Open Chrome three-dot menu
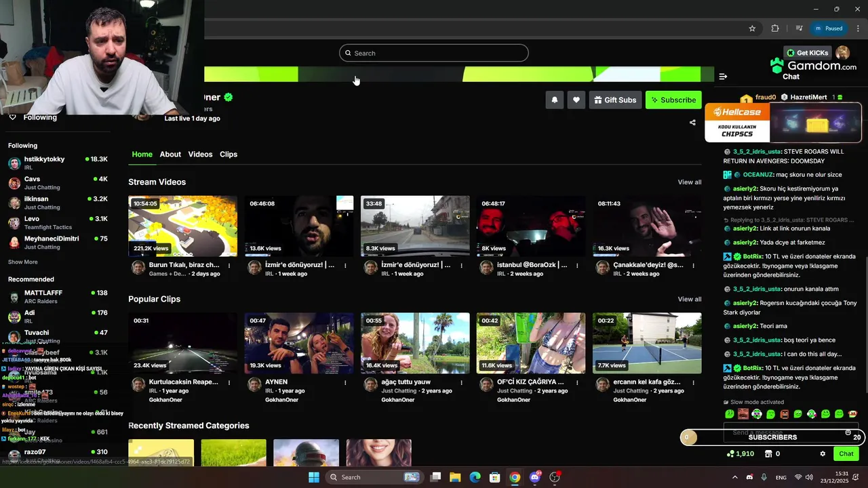Viewport: 868px width, 488px height. point(859,28)
